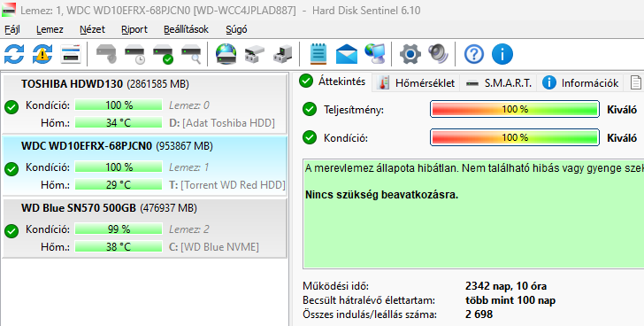Viewport: 644px width, 326px height.
Task: Click the 'Lemez: 2' text
Action: point(189,229)
